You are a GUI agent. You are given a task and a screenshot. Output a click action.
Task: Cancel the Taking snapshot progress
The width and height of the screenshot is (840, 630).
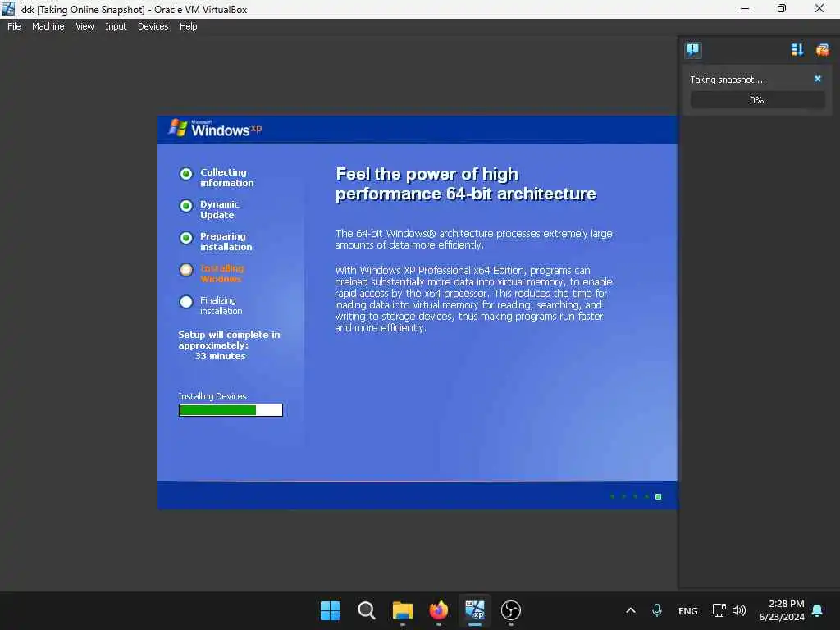click(x=818, y=79)
